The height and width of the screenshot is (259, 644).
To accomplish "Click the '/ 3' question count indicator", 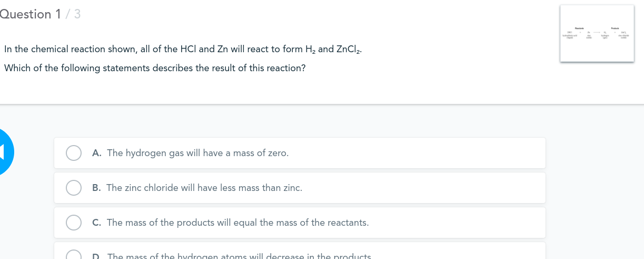I will click(73, 14).
